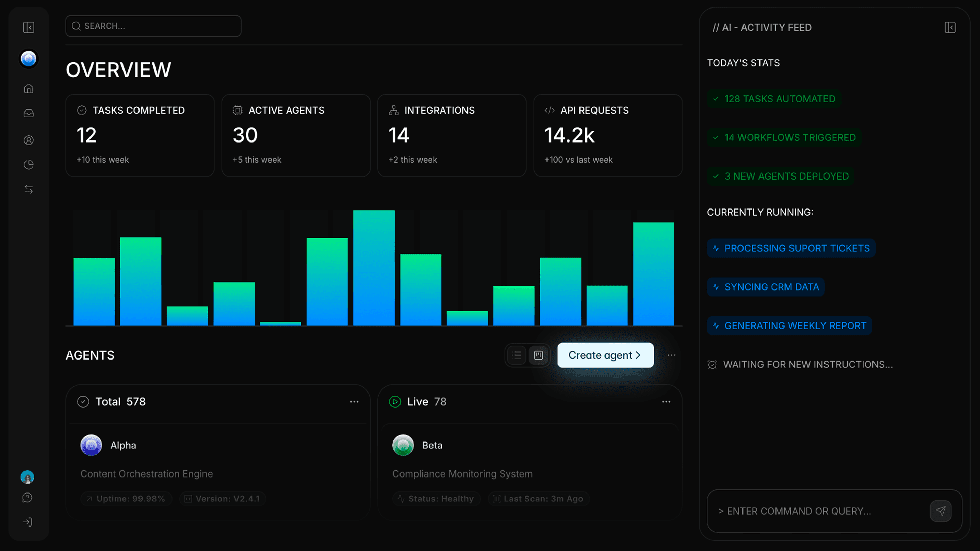Switch agents to list view
The height and width of the screenshot is (551, 980).
517,355
